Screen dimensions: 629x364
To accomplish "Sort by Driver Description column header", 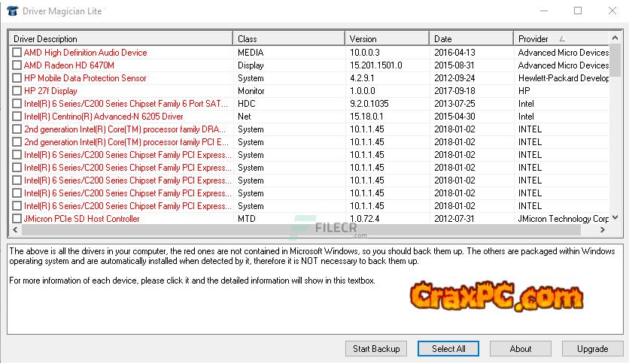I will (x=120, y=39).
